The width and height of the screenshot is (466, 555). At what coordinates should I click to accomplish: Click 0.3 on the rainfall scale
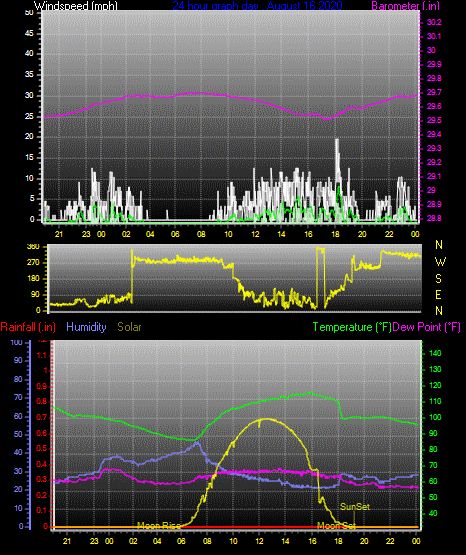click(42, 480)
